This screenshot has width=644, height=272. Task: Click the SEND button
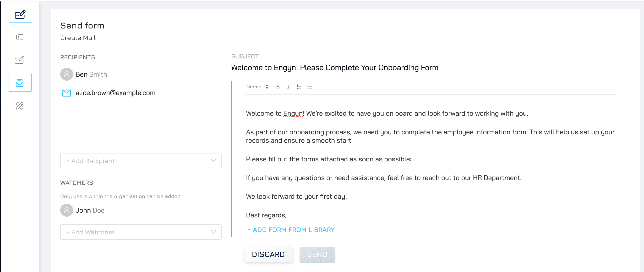coord(317,255)
